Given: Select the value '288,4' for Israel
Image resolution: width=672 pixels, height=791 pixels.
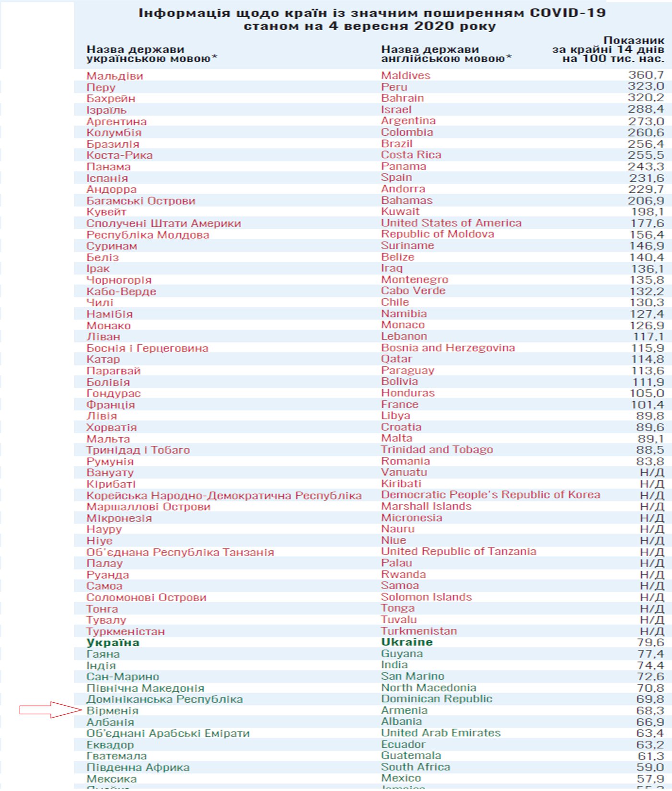Looking at the screenshot, I should pos(646,109).
